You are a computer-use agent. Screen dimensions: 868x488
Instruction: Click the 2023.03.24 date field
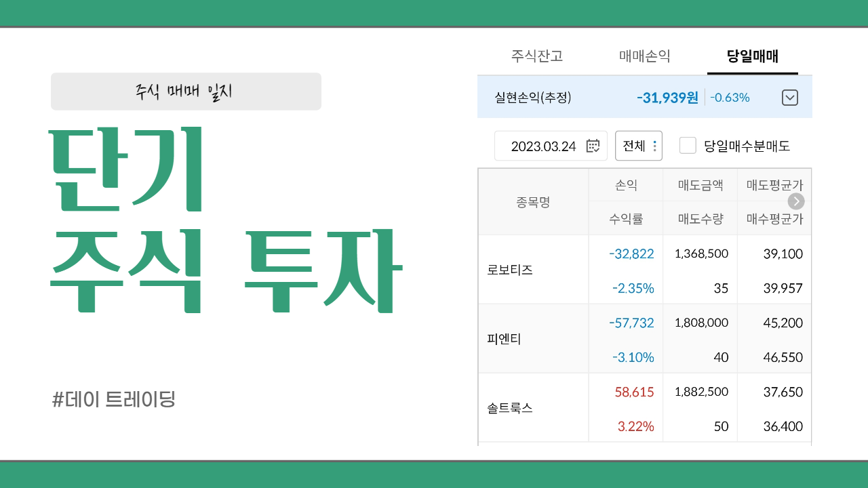click(551, 146)
